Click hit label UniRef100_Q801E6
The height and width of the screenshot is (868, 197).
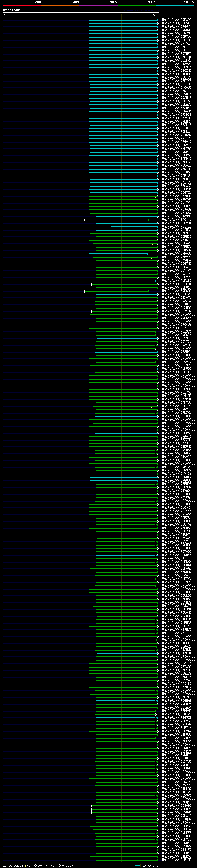[177, 664]
